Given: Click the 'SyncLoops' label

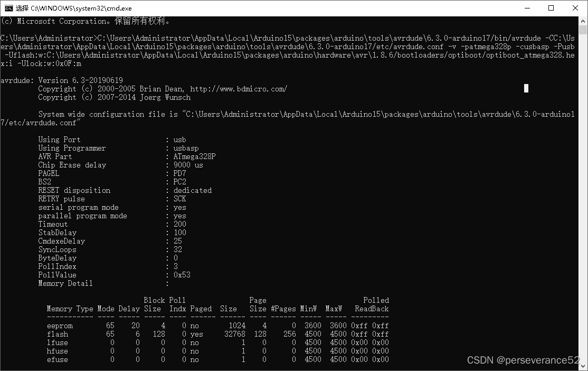Looking at the screenshot, I should pyautogui.click(x=58, y=249).
